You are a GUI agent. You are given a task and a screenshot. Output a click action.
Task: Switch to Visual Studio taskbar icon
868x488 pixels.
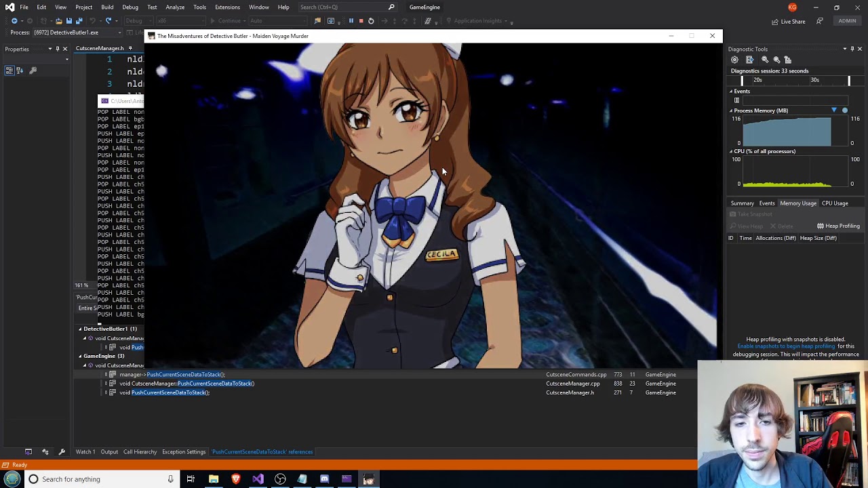(x=258, y=479)
